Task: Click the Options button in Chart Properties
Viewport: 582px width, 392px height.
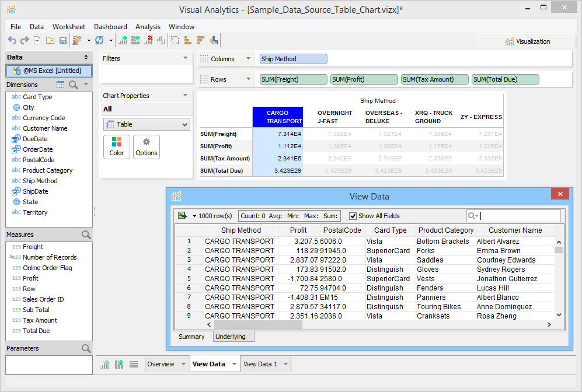Action: click(x=147, y=147)
